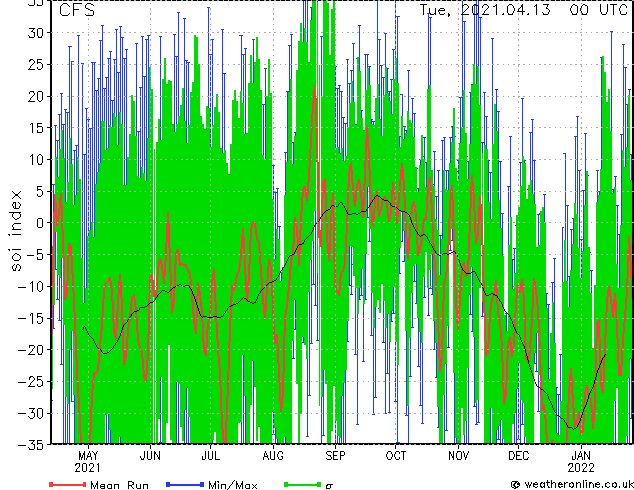Click the y-axis value -25
The width and height of the screenshot is (634, 490).
tap(31, 381)
